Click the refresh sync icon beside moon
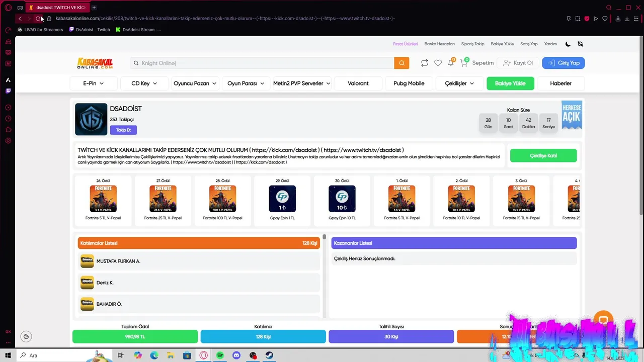Image resolution: width=644 pixels, height=362 pixels. click(x=580, y=44)
